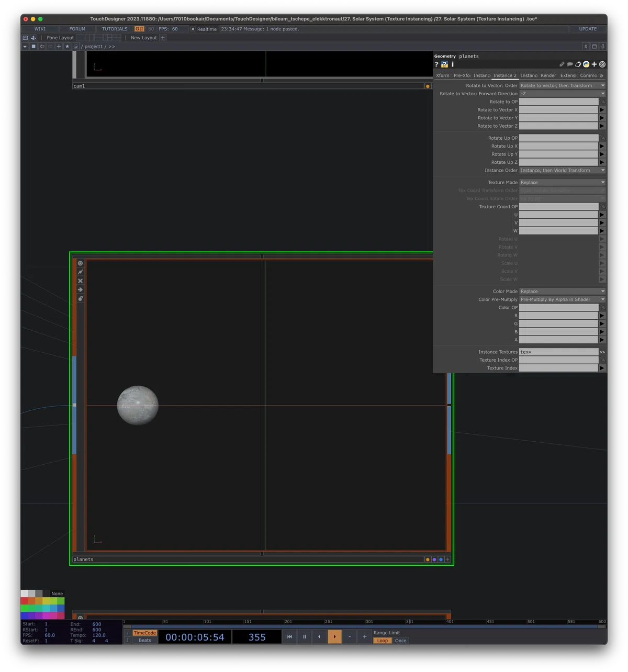Click the UPDATE button

coord(588,29)
